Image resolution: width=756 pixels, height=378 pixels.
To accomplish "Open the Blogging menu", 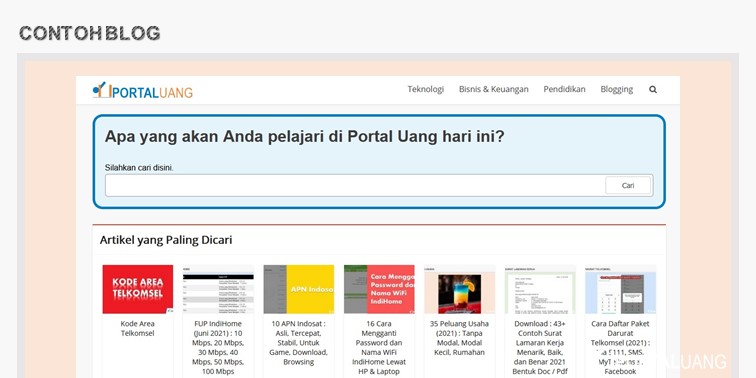I will point(617,89).
